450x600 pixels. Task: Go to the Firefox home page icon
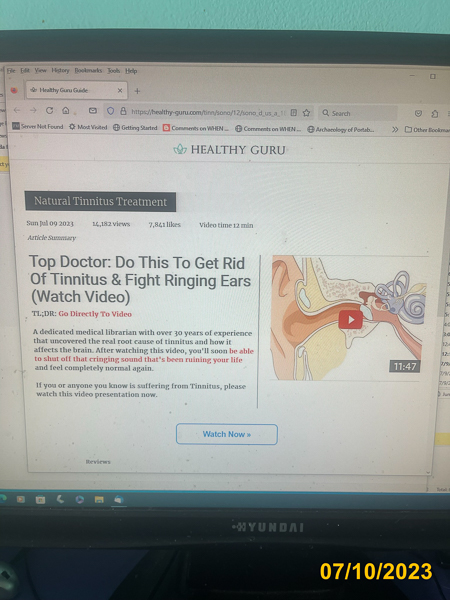(x=66, y=111)
